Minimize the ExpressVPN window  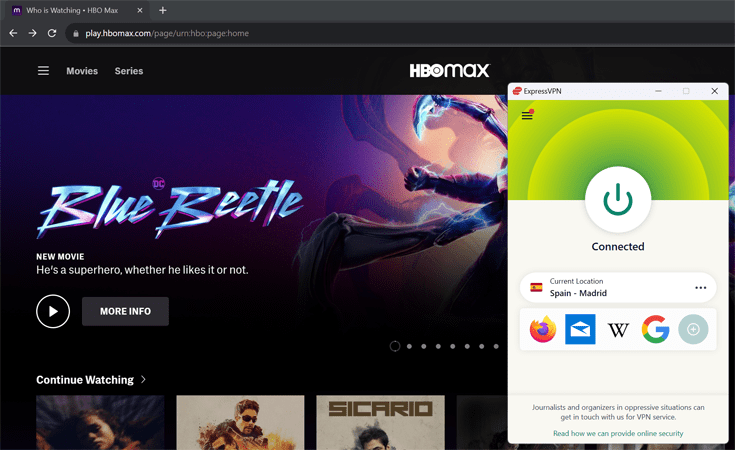(658, 91)
